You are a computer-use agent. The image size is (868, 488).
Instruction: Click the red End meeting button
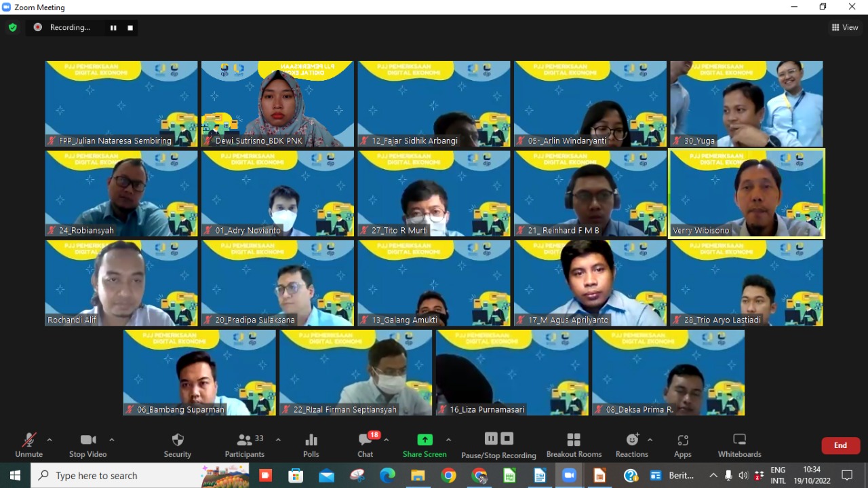click(840, 445)
